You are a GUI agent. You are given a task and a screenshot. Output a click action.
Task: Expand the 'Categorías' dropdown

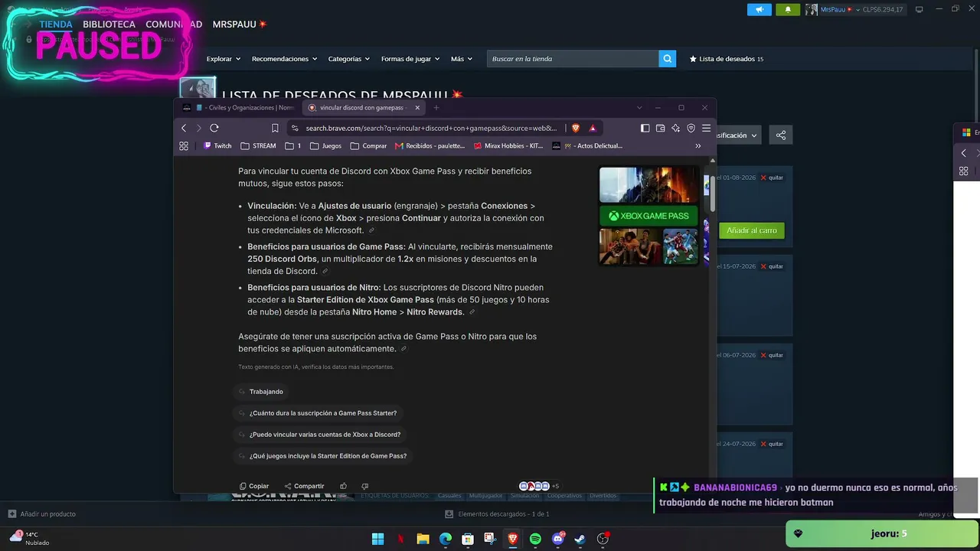click(349, 59)
